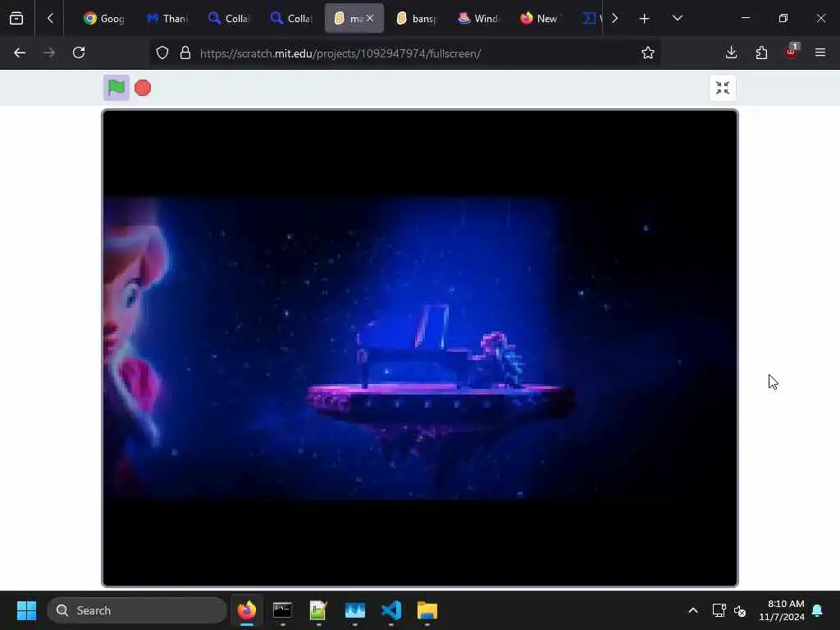Open a new tab with plus

pyautogui.click(x=645, y=19)
